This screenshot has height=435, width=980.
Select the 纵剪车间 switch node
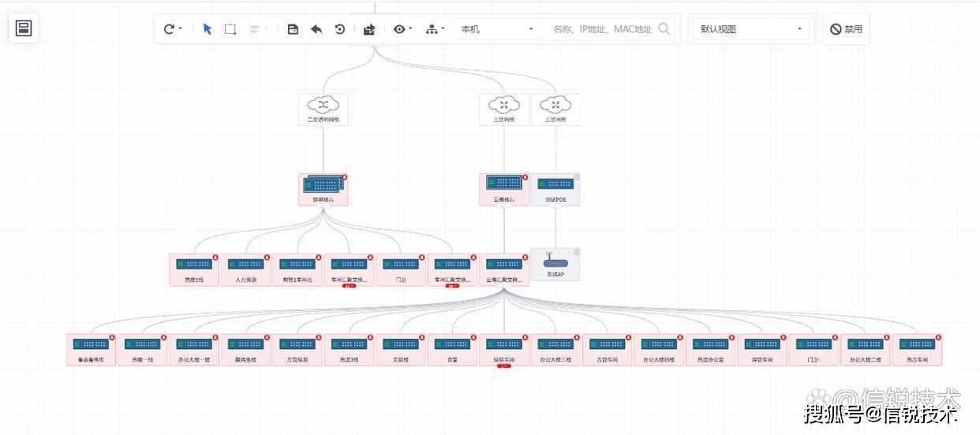pos(504,349)
